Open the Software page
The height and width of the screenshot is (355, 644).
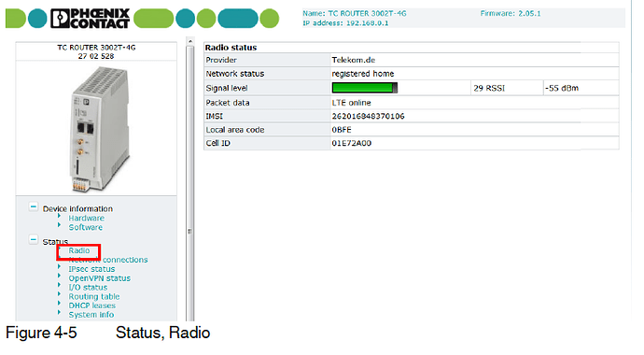click(86, 227)
